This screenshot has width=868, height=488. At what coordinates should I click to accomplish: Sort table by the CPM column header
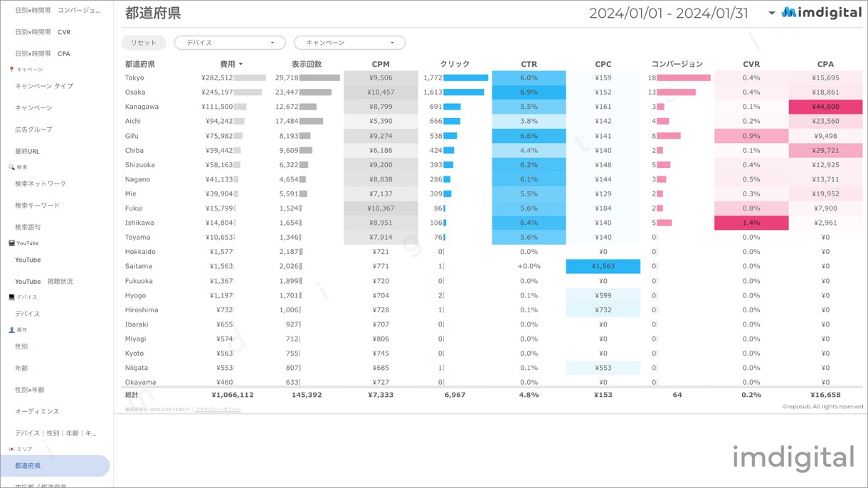pyautogui.click(x=381, y=64)
